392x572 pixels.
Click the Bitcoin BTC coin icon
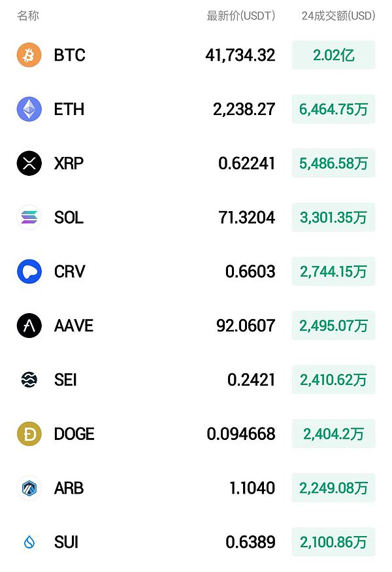[29, 55]
